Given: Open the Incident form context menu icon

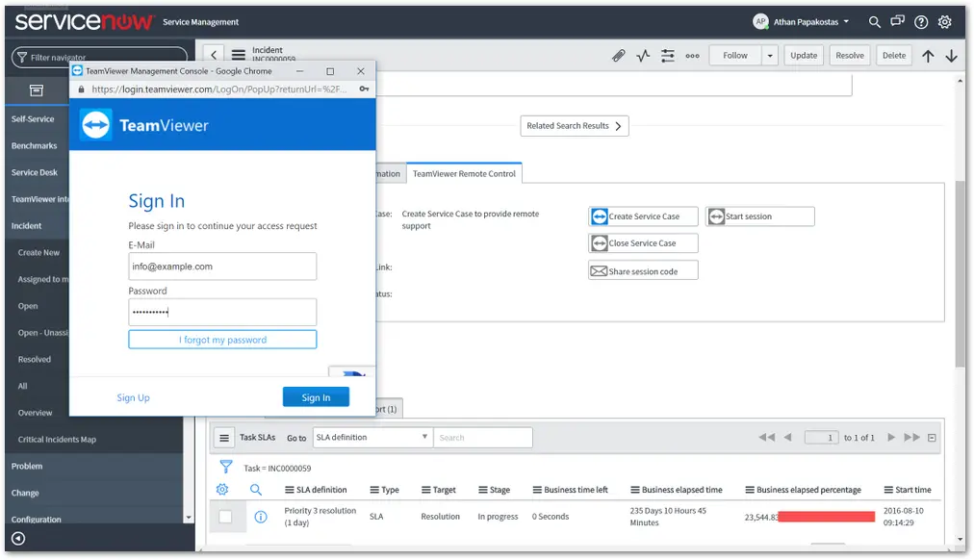Looking at the screenshot, I should 239,55.
